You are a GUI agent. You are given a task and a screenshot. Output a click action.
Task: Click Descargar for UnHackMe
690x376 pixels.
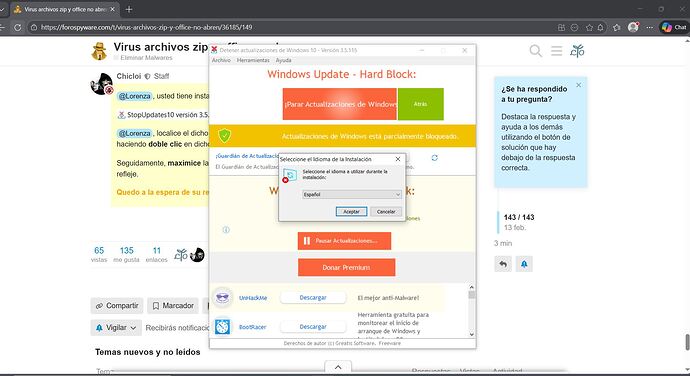coord(313,298)
